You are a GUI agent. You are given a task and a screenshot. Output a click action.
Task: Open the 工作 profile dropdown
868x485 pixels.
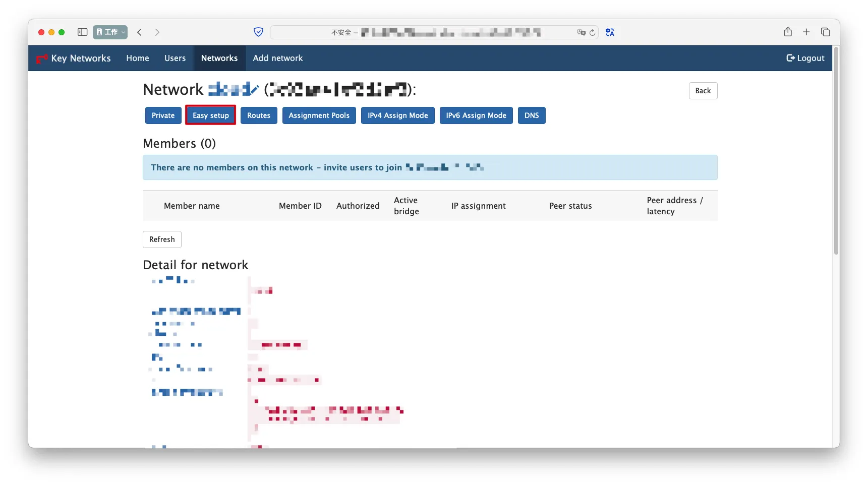pos(110,32)
